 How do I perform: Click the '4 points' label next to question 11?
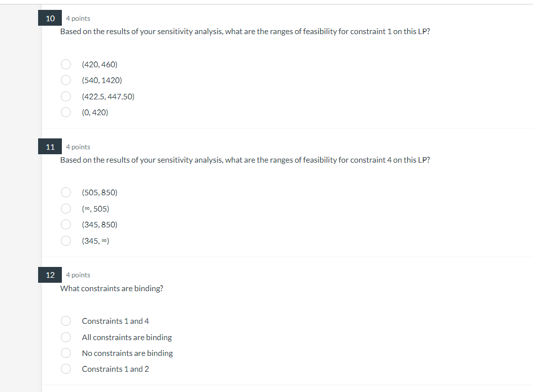(x=78, y=147)
